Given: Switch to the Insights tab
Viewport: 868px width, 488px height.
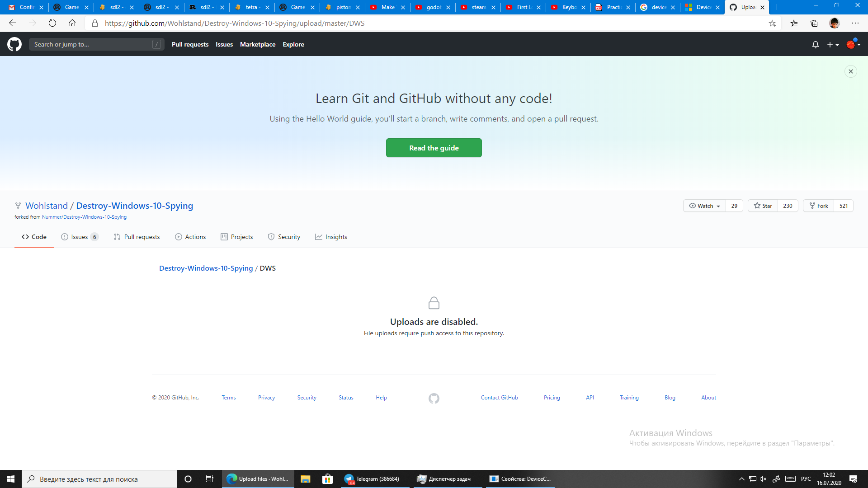Looking at the screenshot, I should click(x=331, y=237).
